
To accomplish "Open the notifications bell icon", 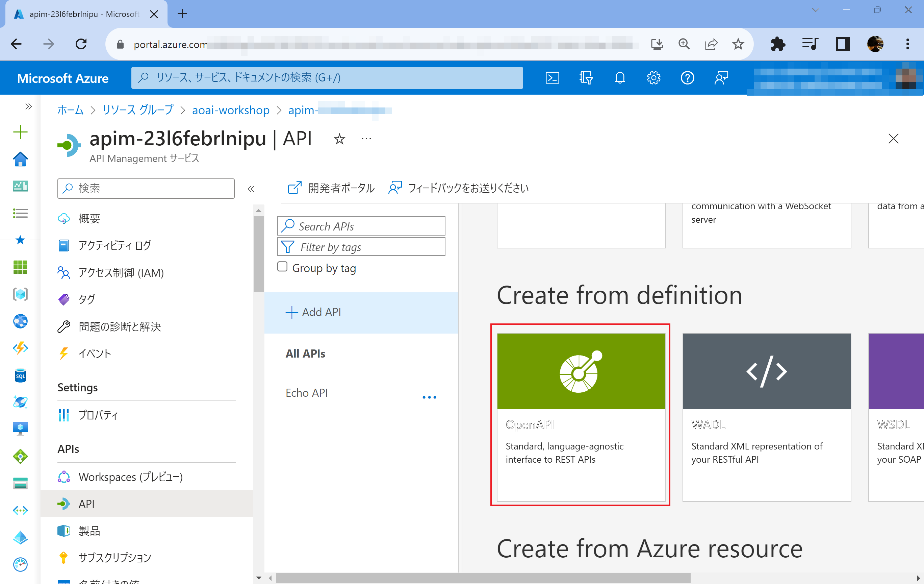I will coord(620,77).
